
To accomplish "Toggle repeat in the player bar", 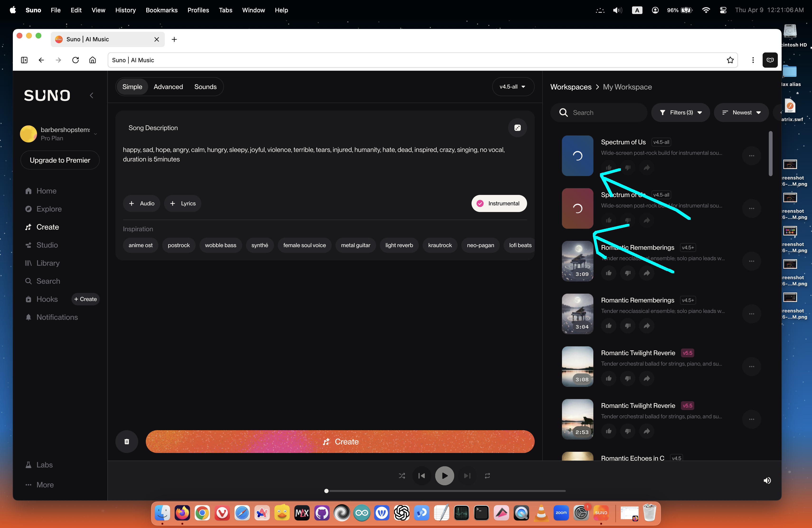I will (487, 476).
